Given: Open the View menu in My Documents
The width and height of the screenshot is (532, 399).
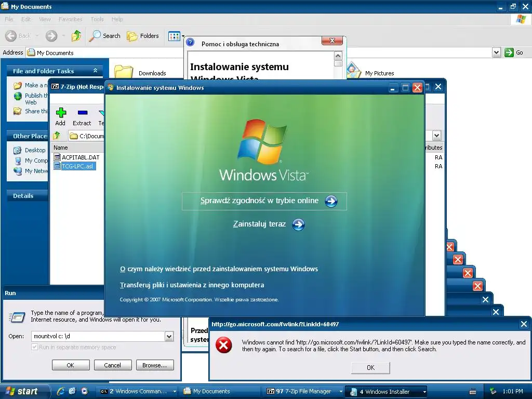Looking at the screenshot, I should [x=45, y=19].
